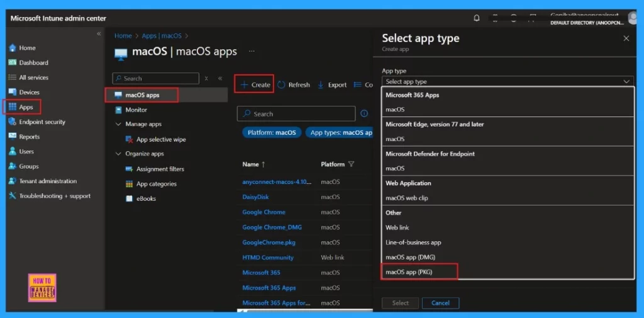The width and height of the screenshot is (644, 318).
Task: Choose macOS app (PKG) option
Action: pos(508,272)
